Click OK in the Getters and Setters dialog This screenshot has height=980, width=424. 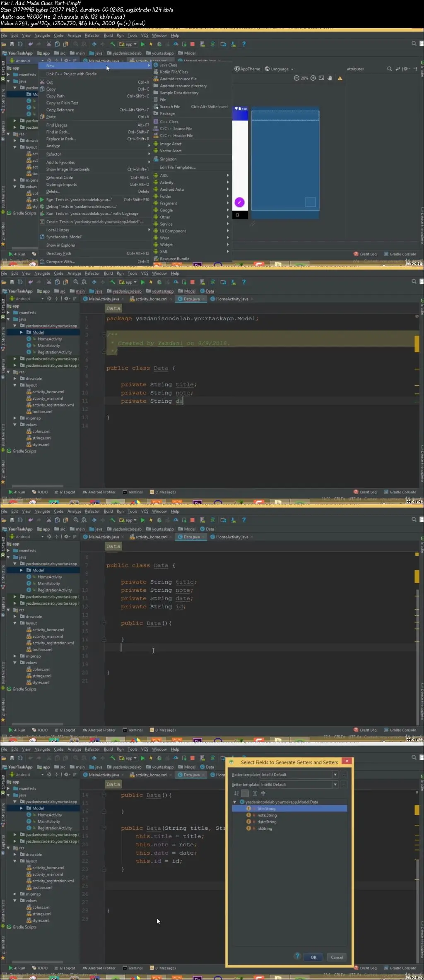pos(313,957)
